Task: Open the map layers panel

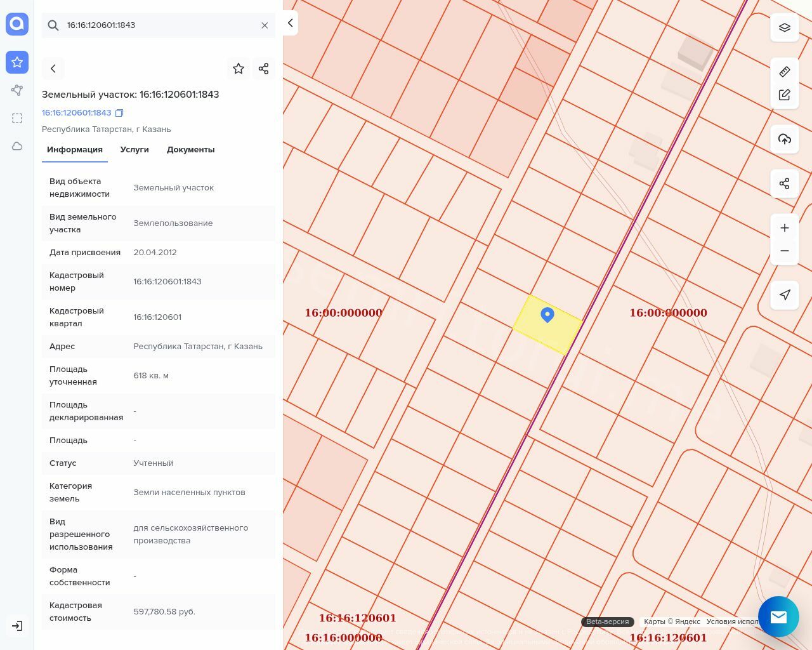Action: (785, 27)
